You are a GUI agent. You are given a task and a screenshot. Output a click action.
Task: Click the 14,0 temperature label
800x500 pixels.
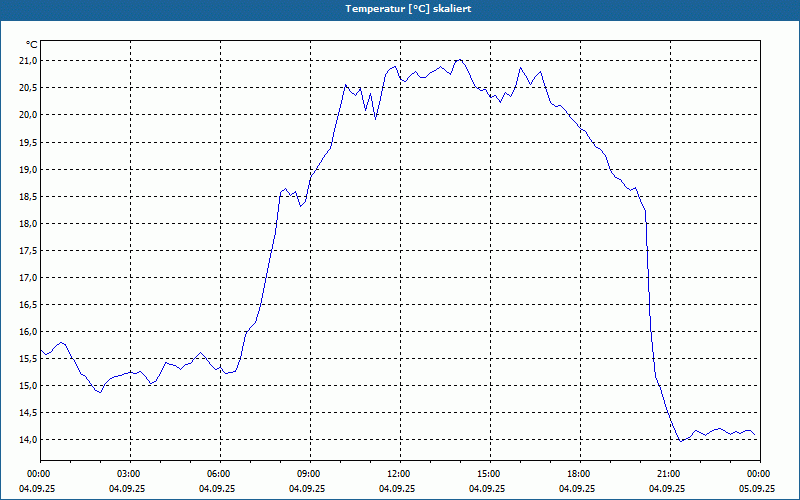(28, 440)
